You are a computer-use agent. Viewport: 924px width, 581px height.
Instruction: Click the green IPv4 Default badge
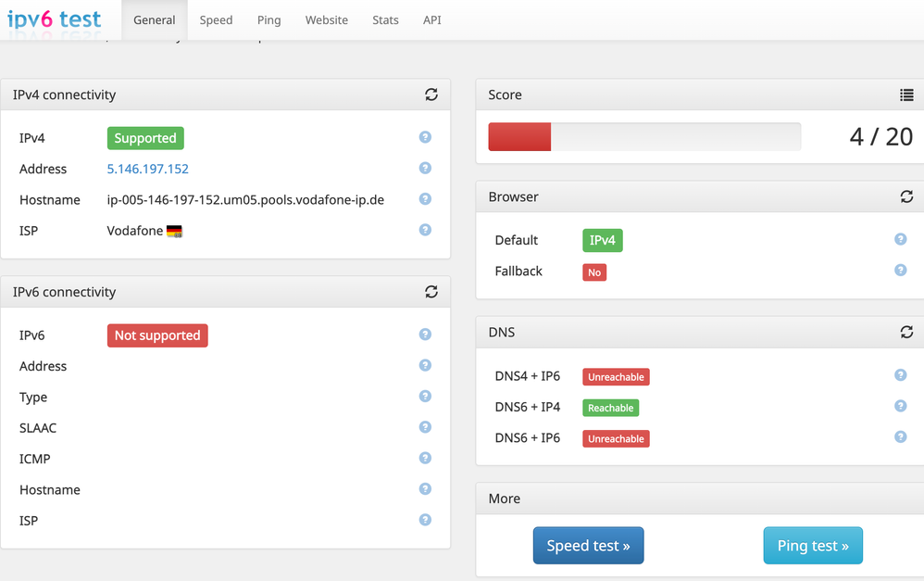(x=602, y=240)
